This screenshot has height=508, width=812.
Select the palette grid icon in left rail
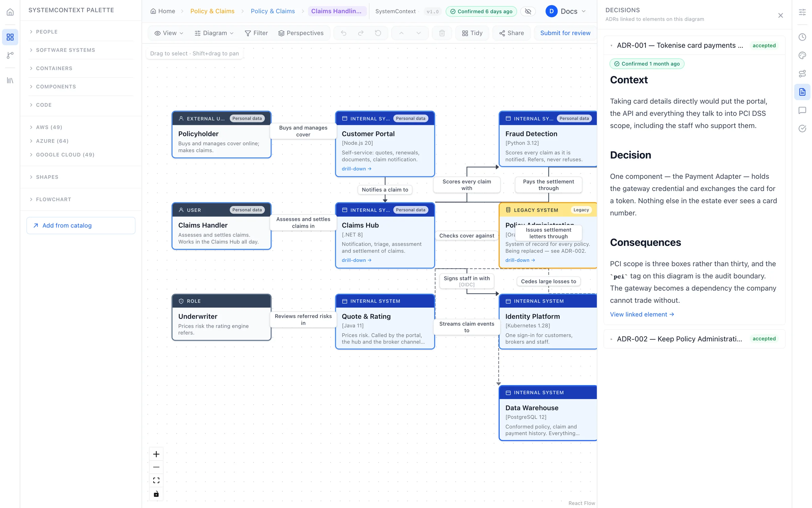click(10, 37)
